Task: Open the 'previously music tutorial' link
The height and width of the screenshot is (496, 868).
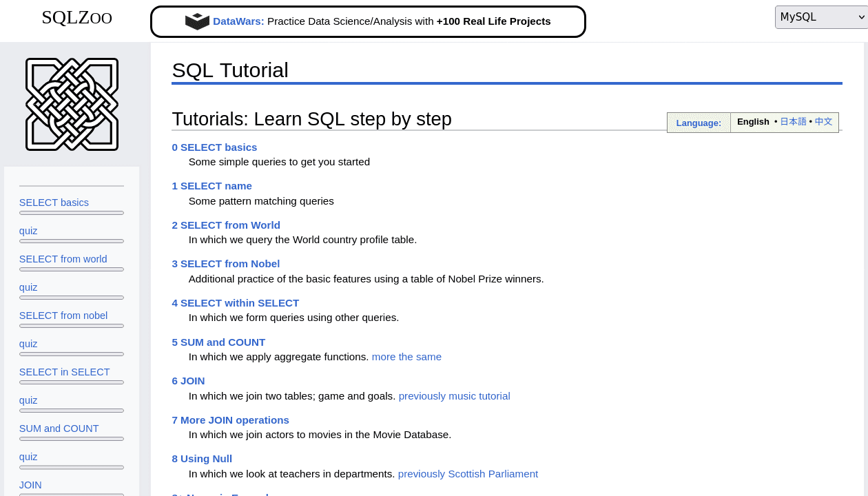Action: [454, 395]
